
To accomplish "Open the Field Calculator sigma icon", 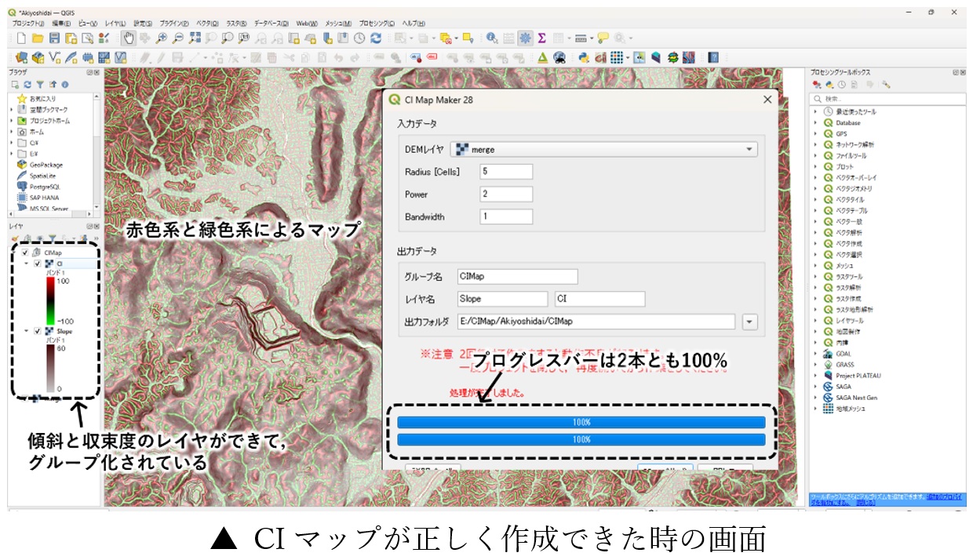I will pos(541,38).
